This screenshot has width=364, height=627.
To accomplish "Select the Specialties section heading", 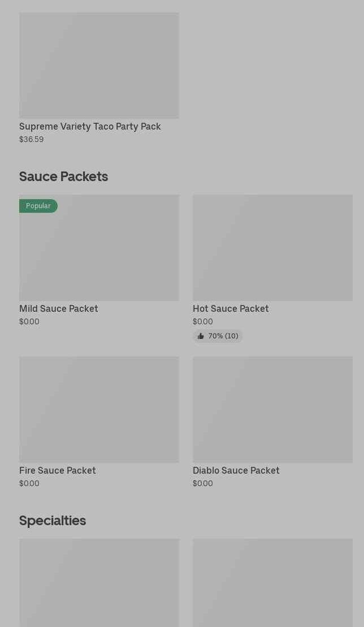I will (x=53, y=521).
